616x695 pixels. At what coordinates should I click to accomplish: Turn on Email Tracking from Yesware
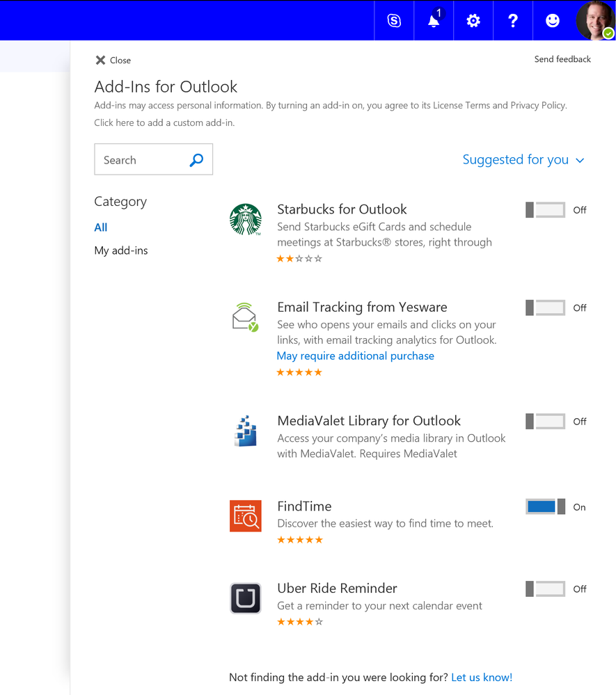point(545,307)
